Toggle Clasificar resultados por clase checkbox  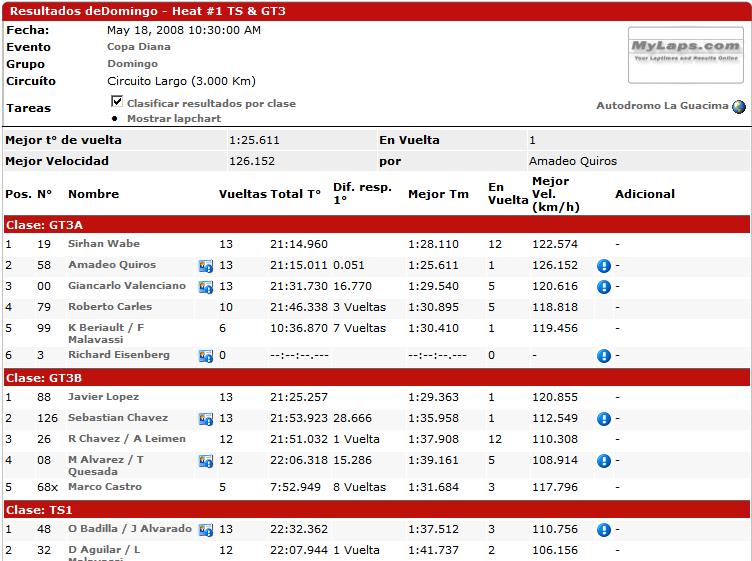coord(117,102)
